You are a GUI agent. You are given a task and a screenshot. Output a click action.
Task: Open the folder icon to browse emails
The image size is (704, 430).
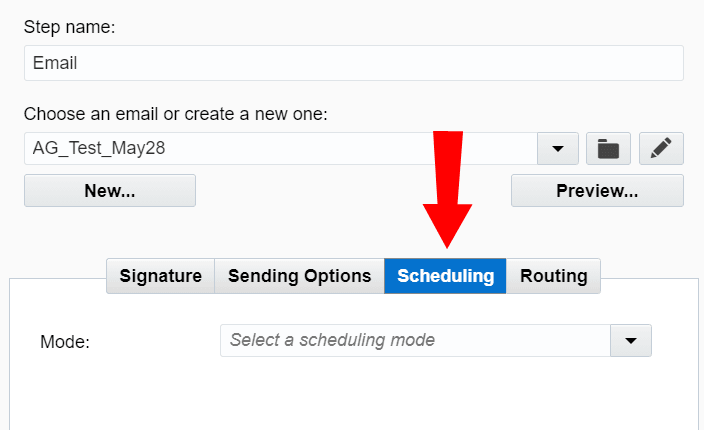[608, 149]
